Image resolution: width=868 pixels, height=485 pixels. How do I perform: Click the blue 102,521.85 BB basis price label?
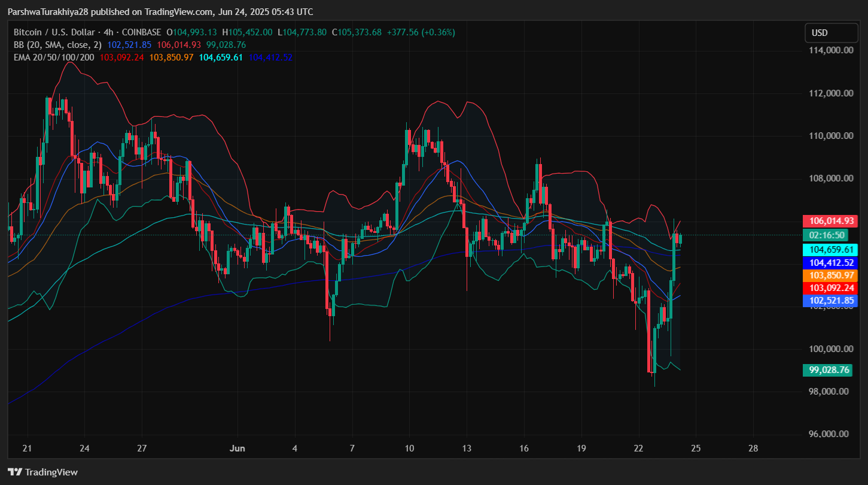(830, 301)
